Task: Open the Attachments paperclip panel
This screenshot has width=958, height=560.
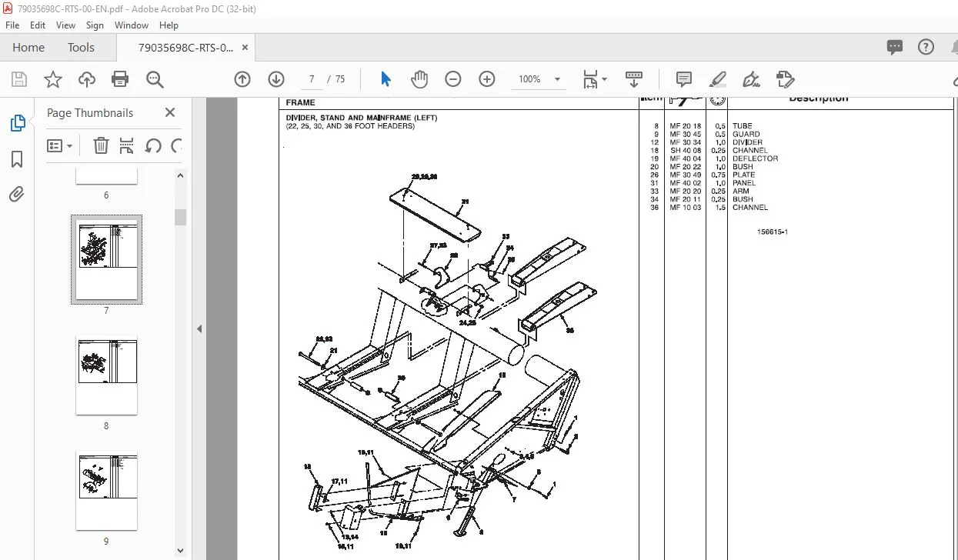Action: point(17,194)
